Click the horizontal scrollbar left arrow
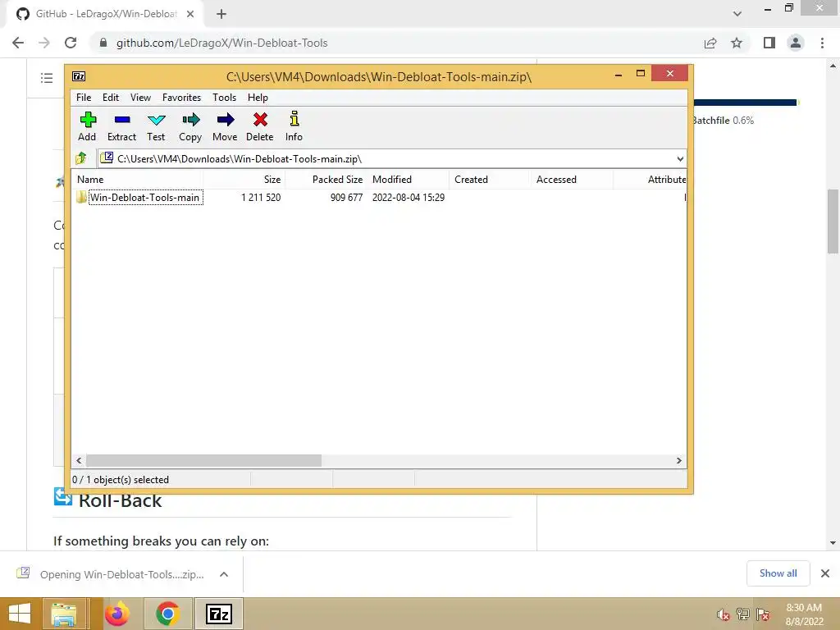This screenshot has width=840, height=630. [80, 461]
